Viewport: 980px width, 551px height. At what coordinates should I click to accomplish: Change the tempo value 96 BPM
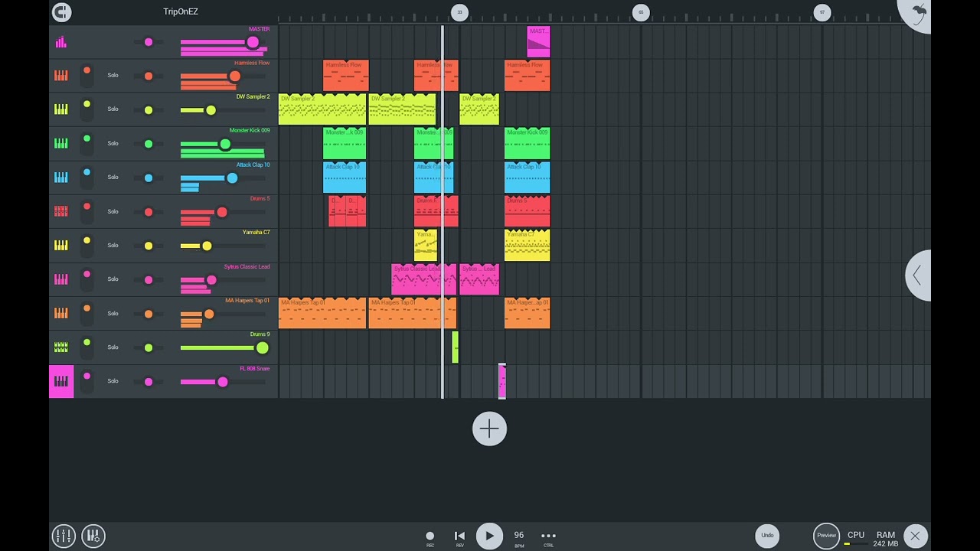tap(519, 538)
